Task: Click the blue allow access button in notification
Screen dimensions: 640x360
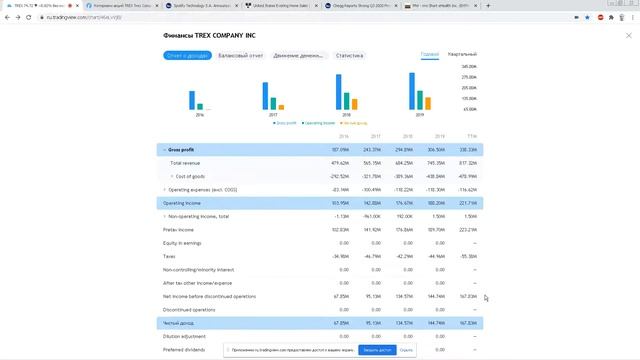Action: (377, 350)
